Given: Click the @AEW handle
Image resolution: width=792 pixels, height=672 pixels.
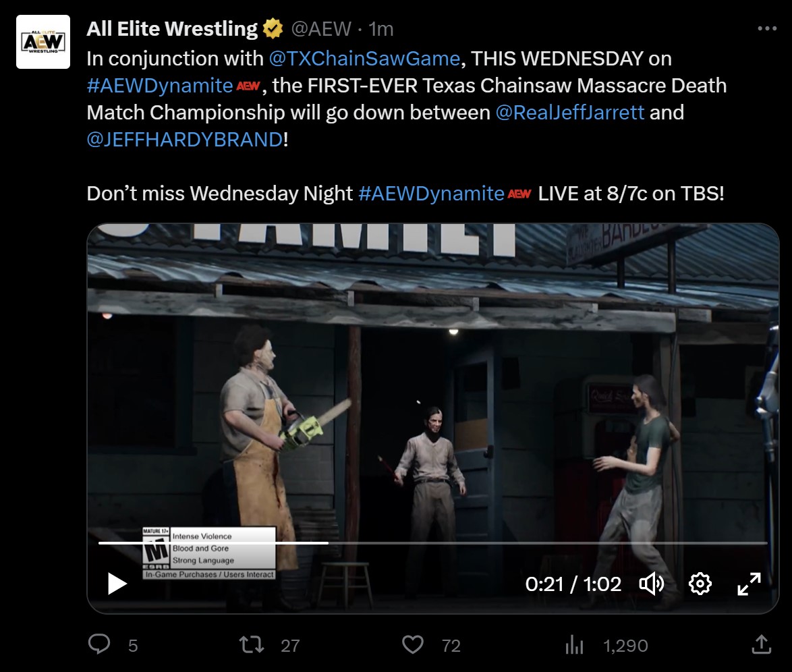Looking at the screenshot, I should pyautogui.click(x=320, y=29).
